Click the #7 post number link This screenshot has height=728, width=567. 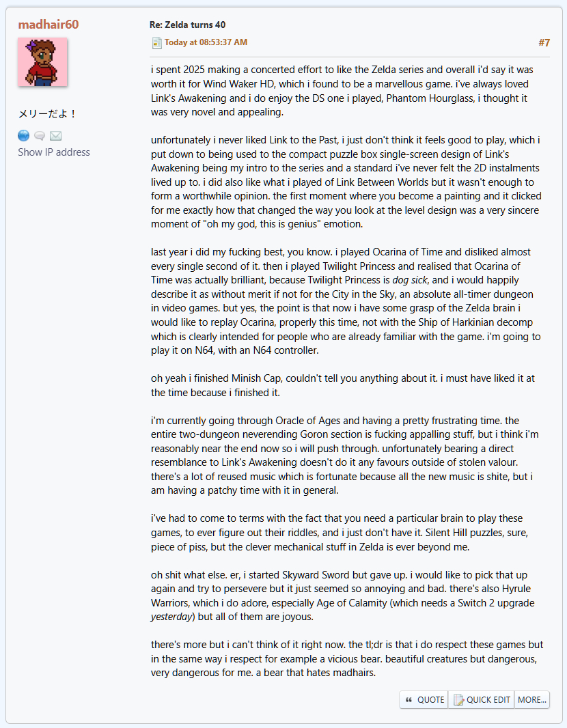tap(544, 42)
